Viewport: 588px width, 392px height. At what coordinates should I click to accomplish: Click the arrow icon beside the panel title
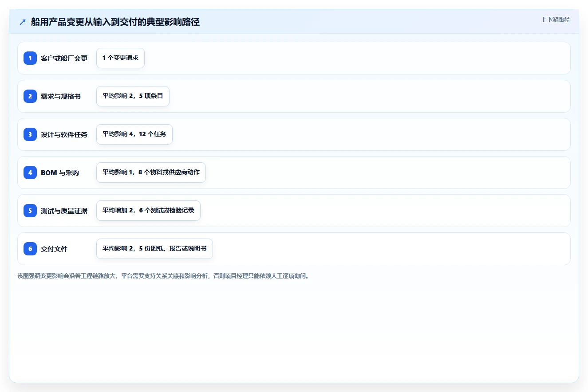pyautogui.click(x=23, y=22)
